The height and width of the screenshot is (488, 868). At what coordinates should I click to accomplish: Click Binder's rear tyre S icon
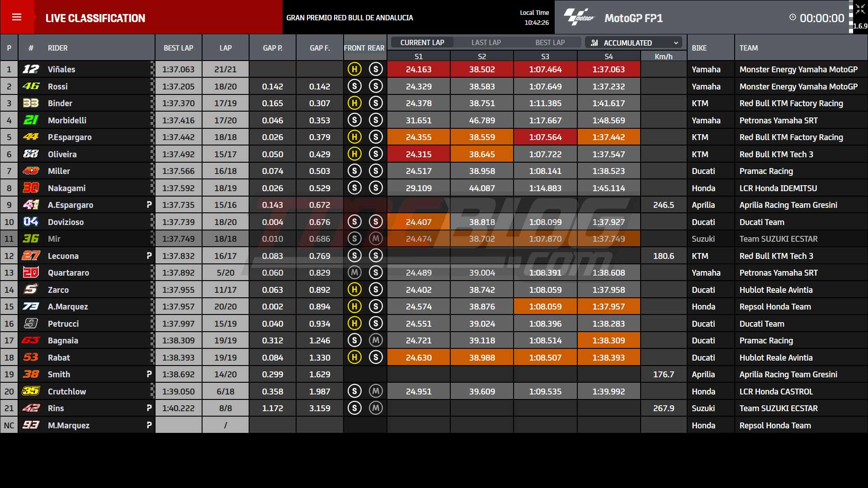click(x=376, y=103)
